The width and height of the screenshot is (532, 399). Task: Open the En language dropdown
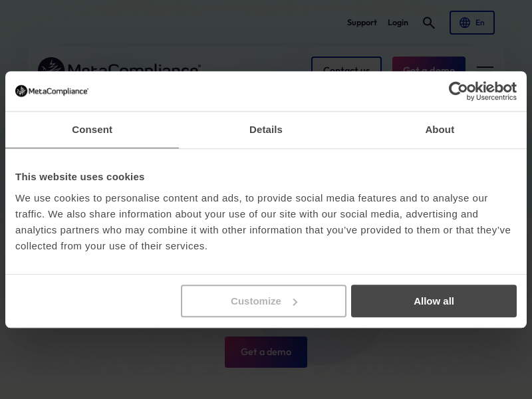tap(472, 23)
